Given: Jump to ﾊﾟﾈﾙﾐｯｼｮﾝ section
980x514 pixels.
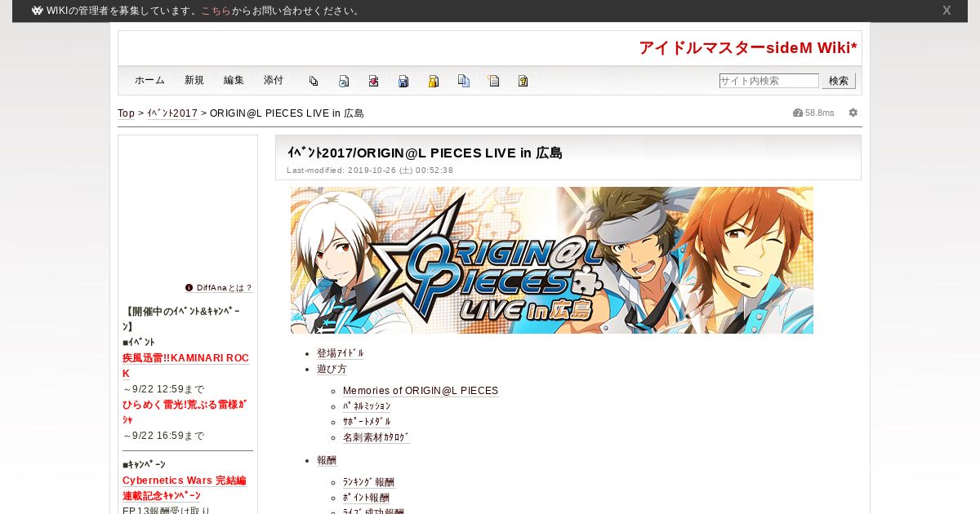Looking at the screenshot, I should pyautogui.click(x=367, y=406).
